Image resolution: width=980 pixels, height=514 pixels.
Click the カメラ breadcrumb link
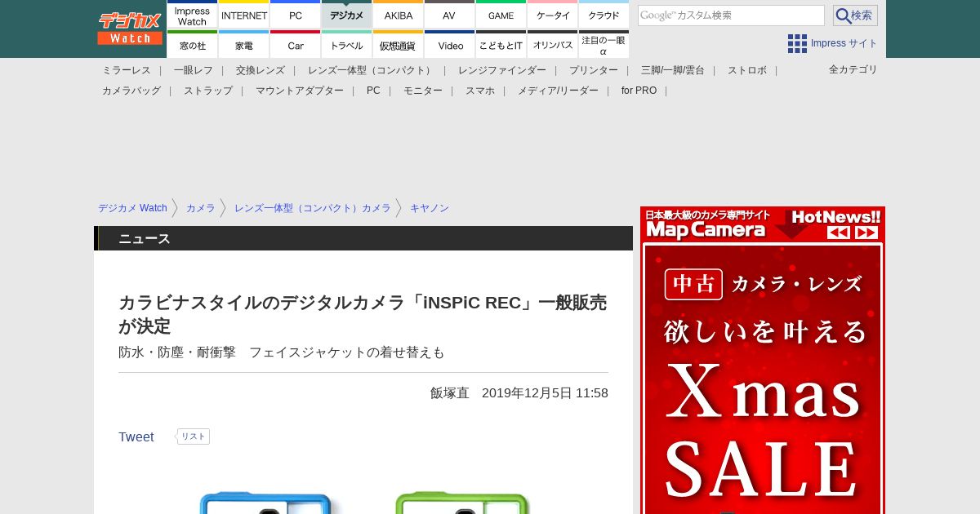pyautogui.click(x=201, y=208)
